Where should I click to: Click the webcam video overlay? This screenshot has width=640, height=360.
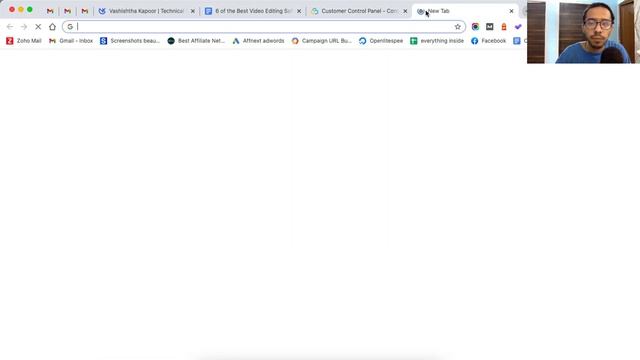583,32
